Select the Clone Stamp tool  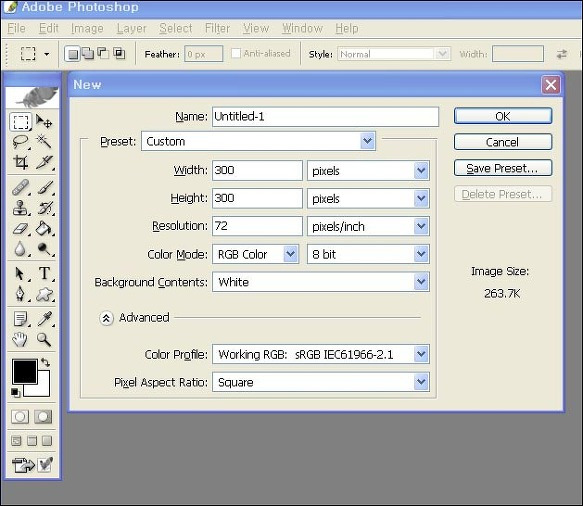point(20,208)
